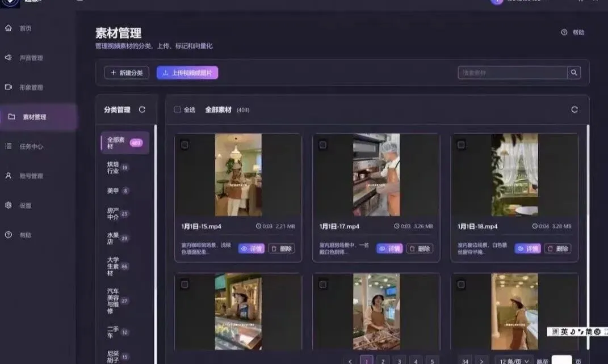Open 任务中心 task center in sidebar
608x364 pixels.
point(24,146)
